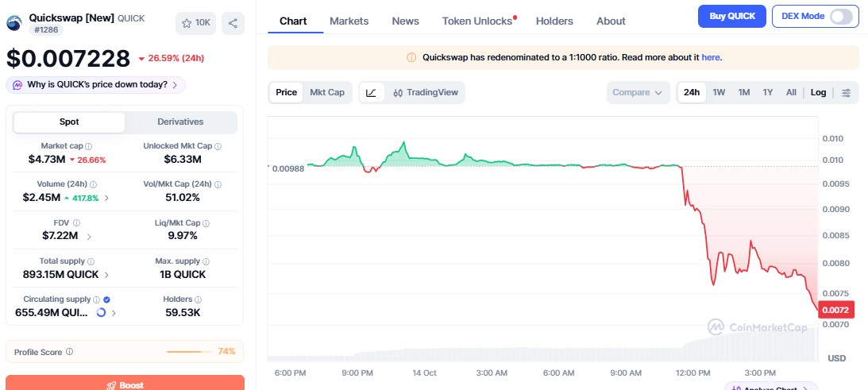Open Unlocked Mkt Cap info icon

[218, 146]
